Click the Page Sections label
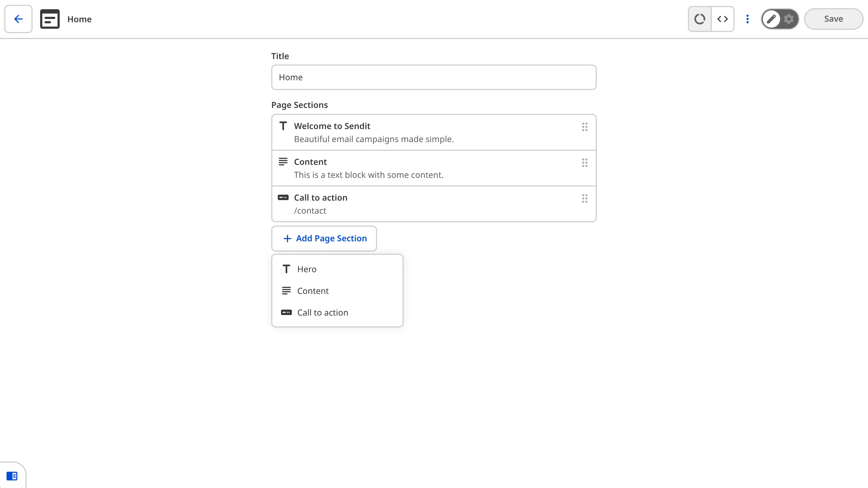This screenshot has height=488, width=868. click(x=299, y=105)
